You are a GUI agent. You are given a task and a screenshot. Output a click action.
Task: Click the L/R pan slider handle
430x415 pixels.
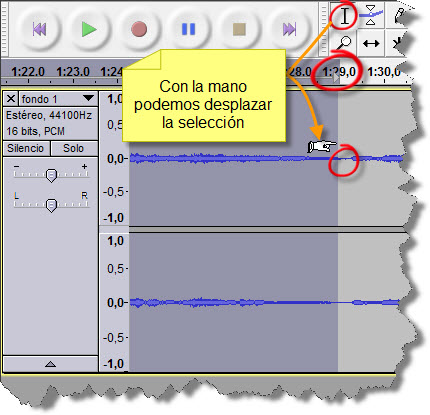pyautogui.click(x=51, y=205)
